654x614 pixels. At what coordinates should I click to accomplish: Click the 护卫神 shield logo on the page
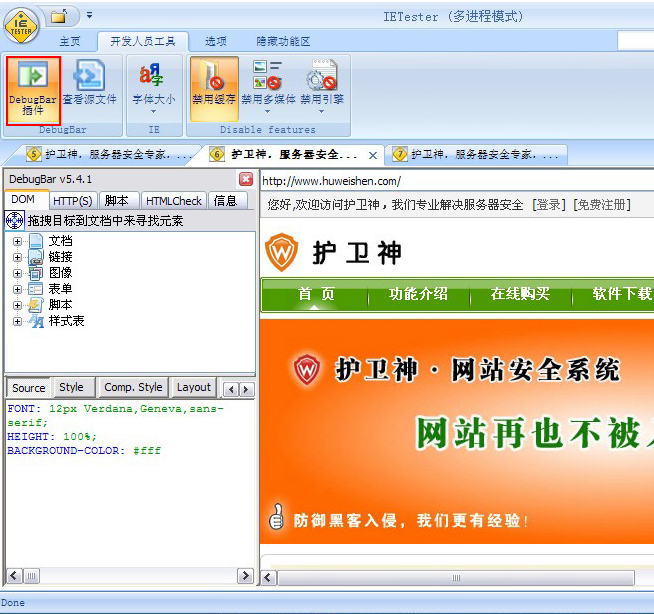(x=282, y=252)
